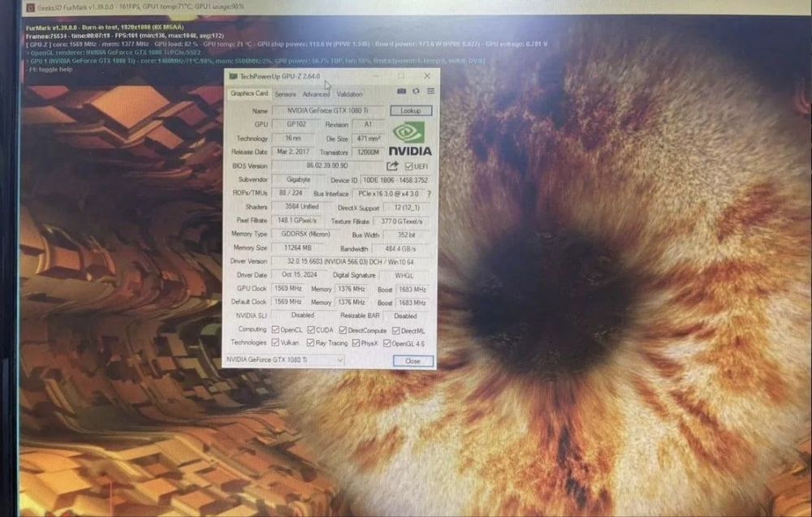
Task: Click the Lookup button
Action: tap(411, 110)
